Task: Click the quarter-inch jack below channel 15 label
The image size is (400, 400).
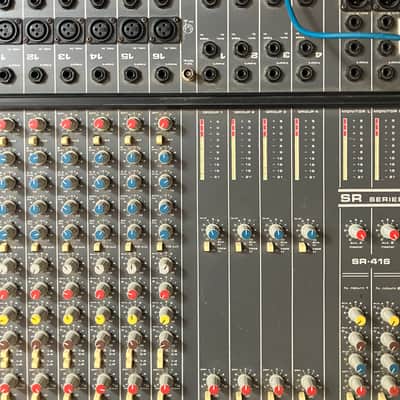Action: 132,75
